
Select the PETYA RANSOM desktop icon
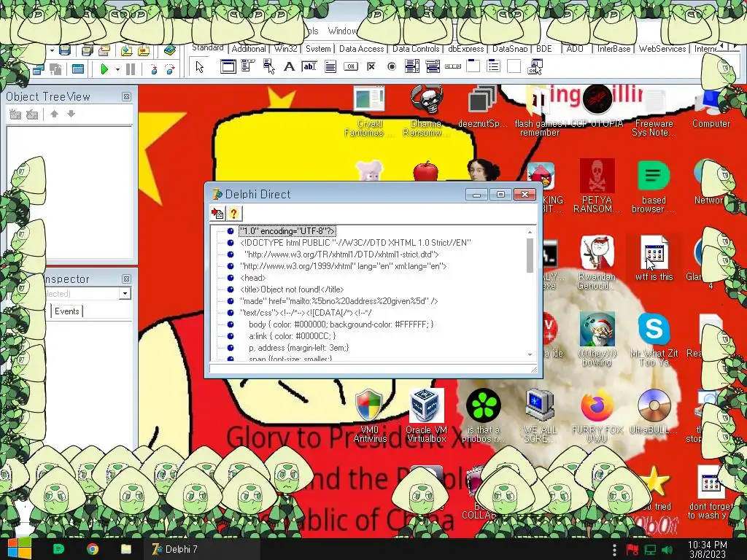597,186
